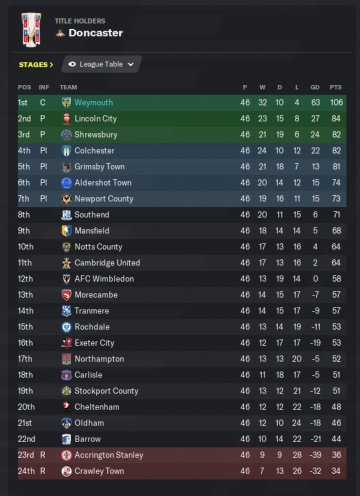The width and height of the screenshot is (360, 496).
Task: Open the Doncaster title holders link
Action: 96,33
